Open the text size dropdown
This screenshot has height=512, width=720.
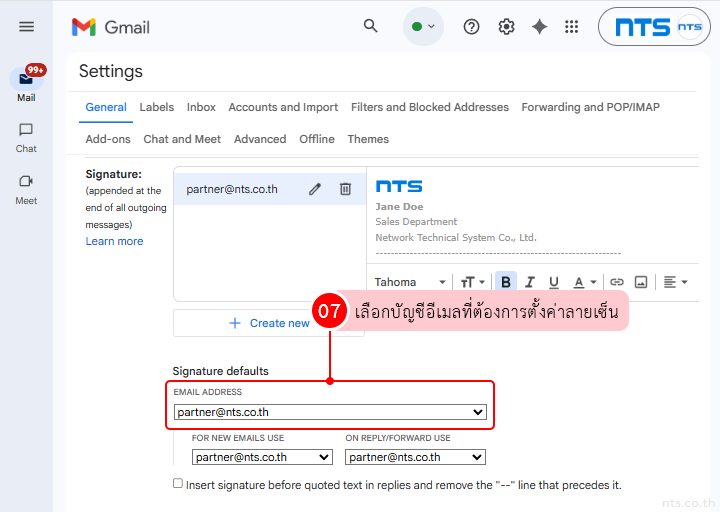[472, 282]
